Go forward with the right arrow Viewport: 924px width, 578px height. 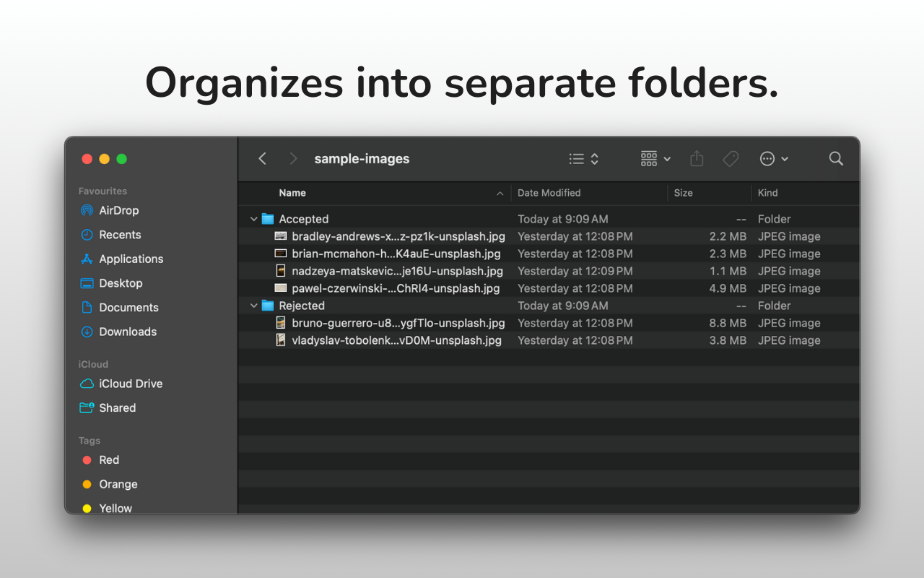[292, 158]
